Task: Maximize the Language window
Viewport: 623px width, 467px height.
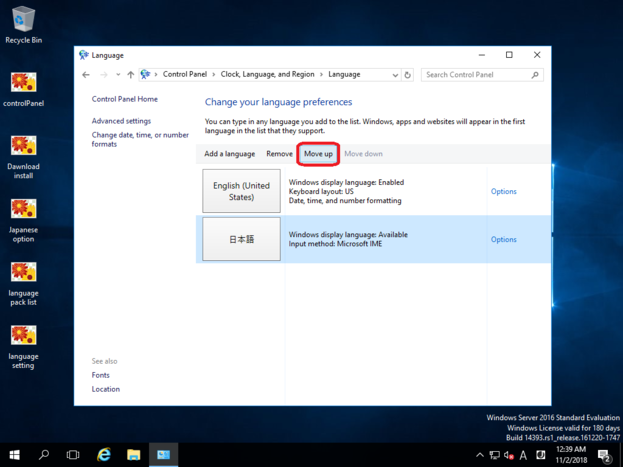Action: [509, 55]
